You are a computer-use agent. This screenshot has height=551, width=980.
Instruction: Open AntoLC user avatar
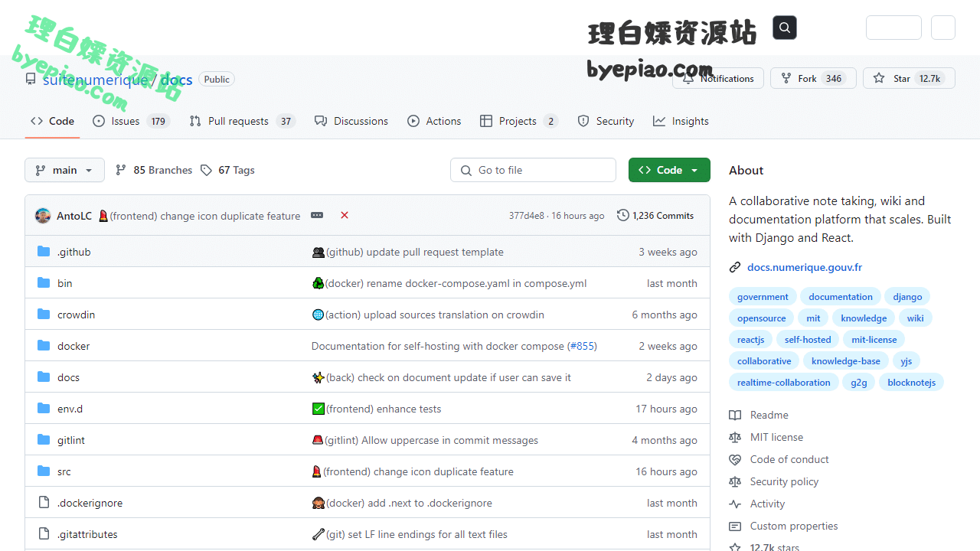click(43, 216)
